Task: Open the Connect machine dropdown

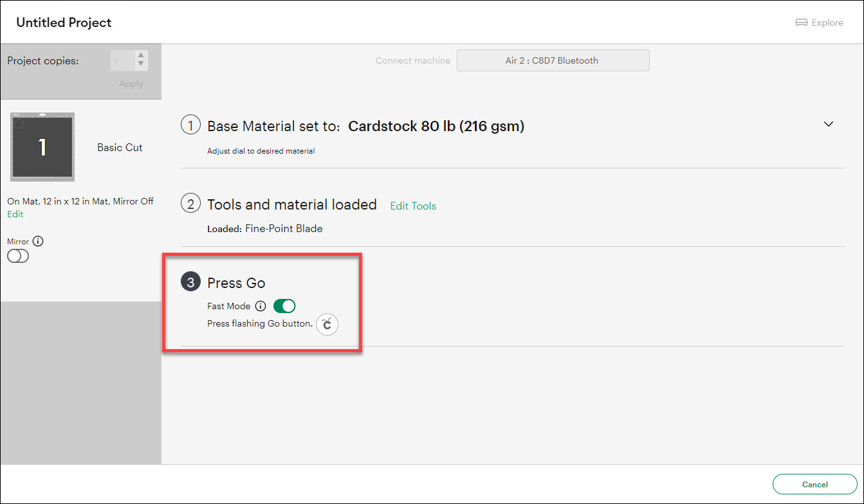Action: click(553, 60)
